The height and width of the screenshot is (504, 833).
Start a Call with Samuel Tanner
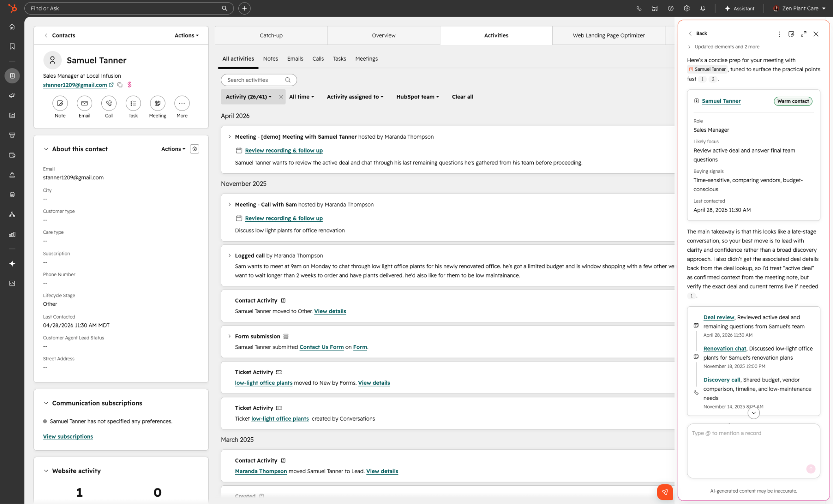coord(109,103)
